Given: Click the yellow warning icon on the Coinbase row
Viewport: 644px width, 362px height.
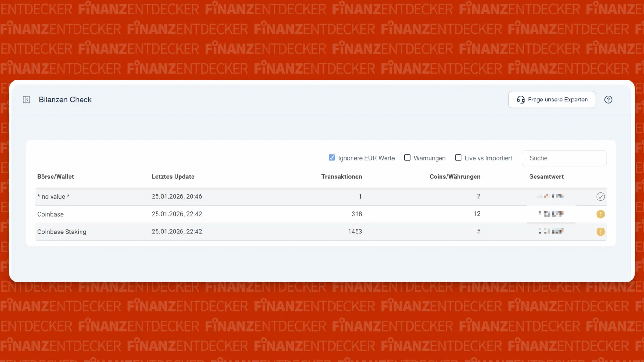Looking at the screenshot, I should pyautogui.click(x=601, y=214).
